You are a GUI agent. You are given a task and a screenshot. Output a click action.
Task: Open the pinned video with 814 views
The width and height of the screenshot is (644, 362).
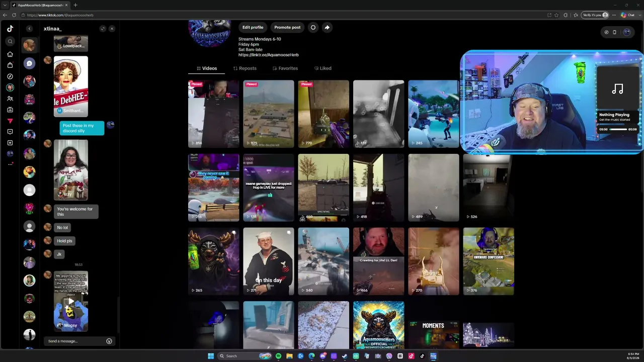(x=213, y=114)
